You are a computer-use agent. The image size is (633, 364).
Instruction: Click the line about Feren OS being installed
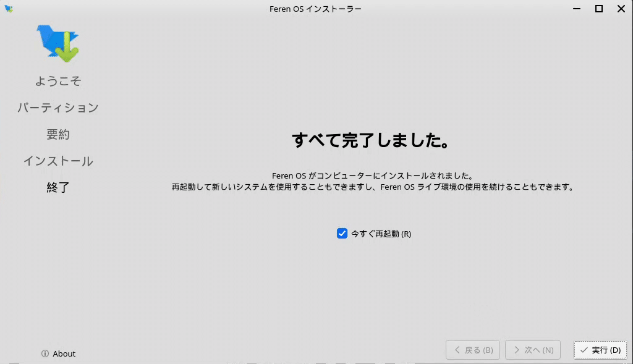372,176
